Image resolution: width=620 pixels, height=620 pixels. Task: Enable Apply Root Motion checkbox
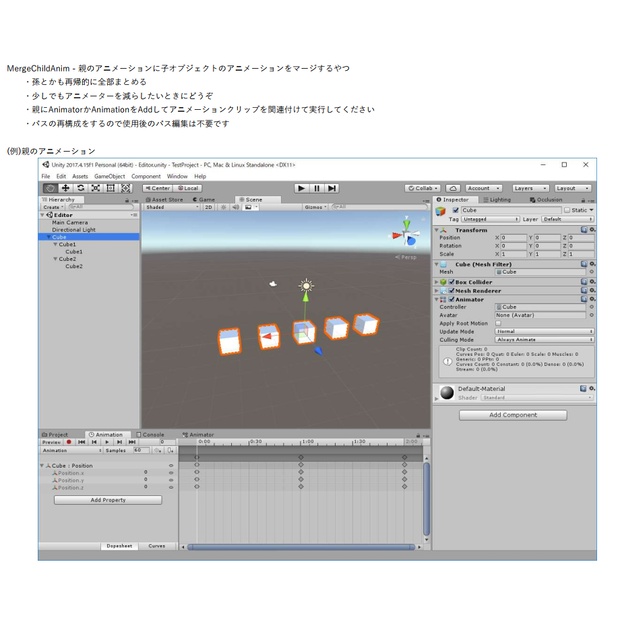coord(498,323)
